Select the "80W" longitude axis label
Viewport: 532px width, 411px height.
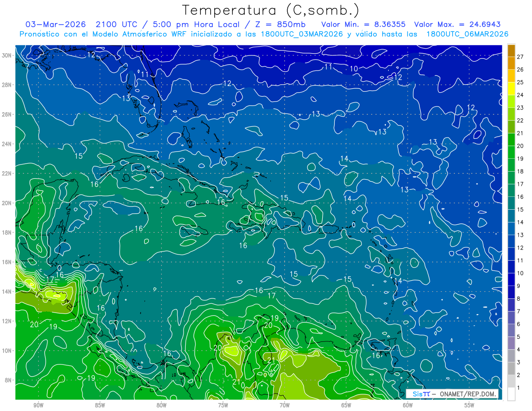161,405
